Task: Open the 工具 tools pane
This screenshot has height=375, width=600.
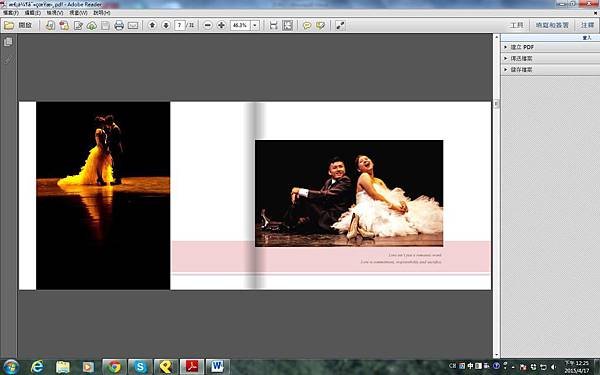Action: [517, 25]
